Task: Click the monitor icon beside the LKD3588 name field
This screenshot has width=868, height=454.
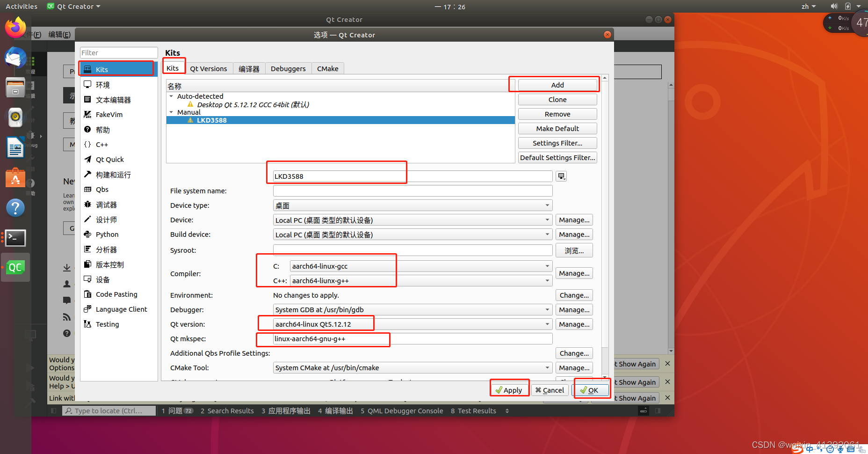Action: click(561, 176)
